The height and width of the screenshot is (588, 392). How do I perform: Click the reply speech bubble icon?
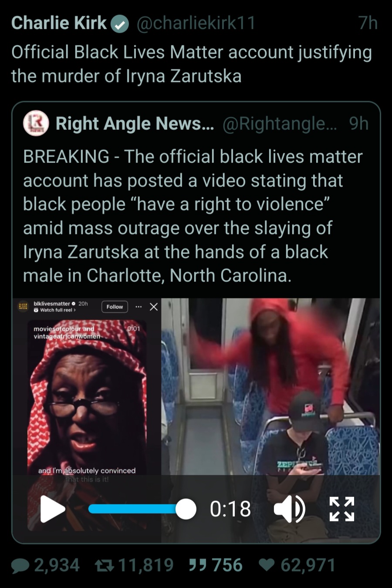point(20,566)
